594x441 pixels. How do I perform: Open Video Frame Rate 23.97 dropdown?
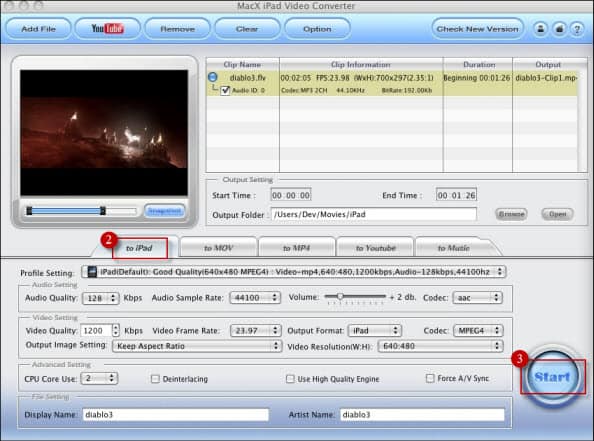(x=256, y=331)
